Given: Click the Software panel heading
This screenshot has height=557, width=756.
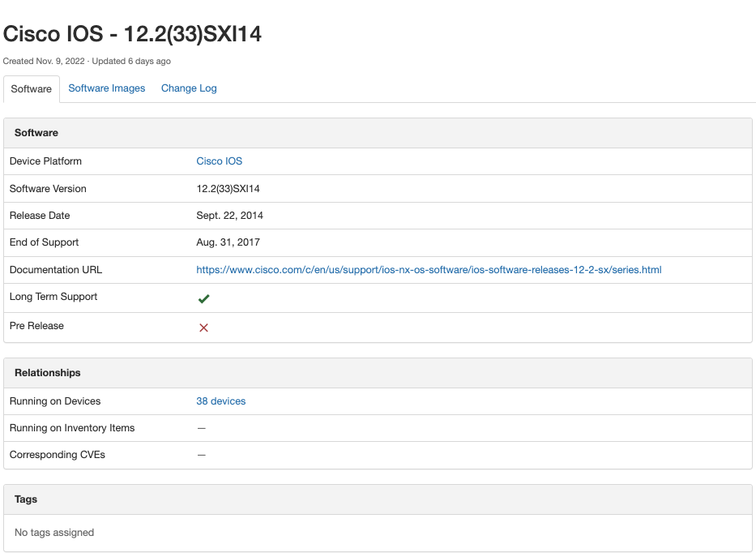Looking at the screenshot, I should click(x=36, y=133).
